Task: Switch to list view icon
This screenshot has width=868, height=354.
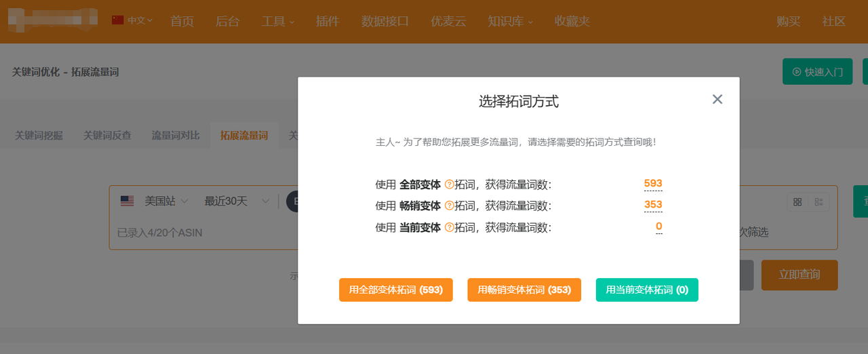Action: 818,202
